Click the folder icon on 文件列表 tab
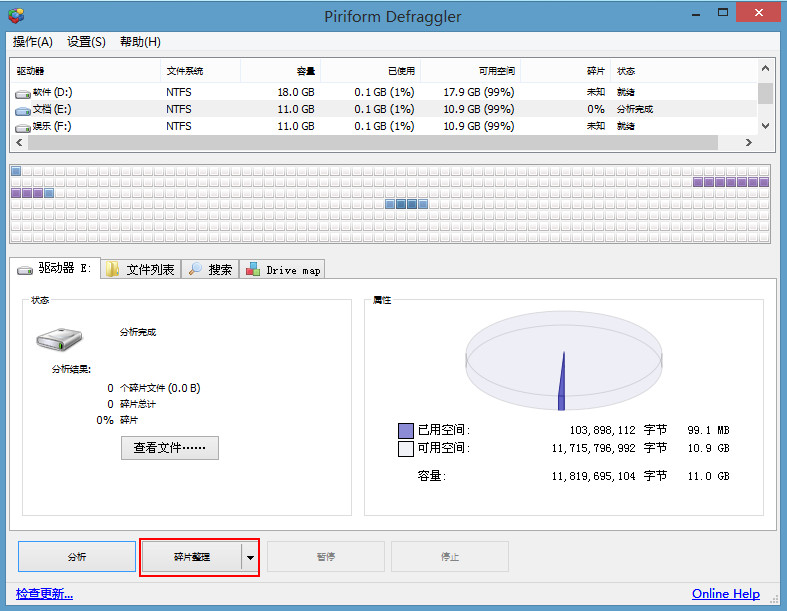The height and width of the screenshot is (611, 787). pyautogui.click(x=112, y=269)
